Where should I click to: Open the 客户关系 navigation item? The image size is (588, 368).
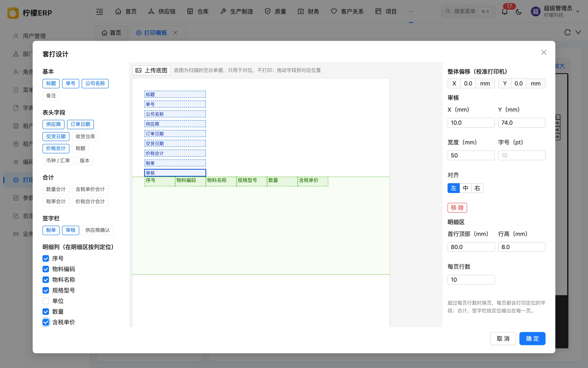click(x=347, y=11)
